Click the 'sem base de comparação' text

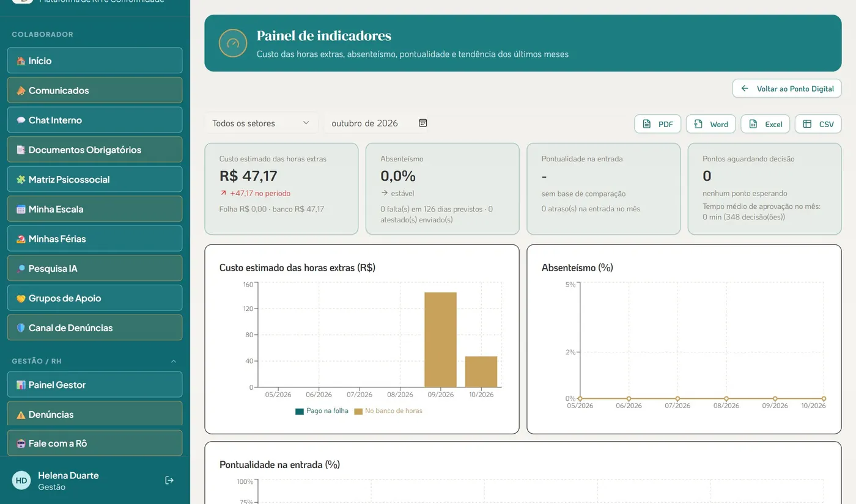[x=583, y=194]
